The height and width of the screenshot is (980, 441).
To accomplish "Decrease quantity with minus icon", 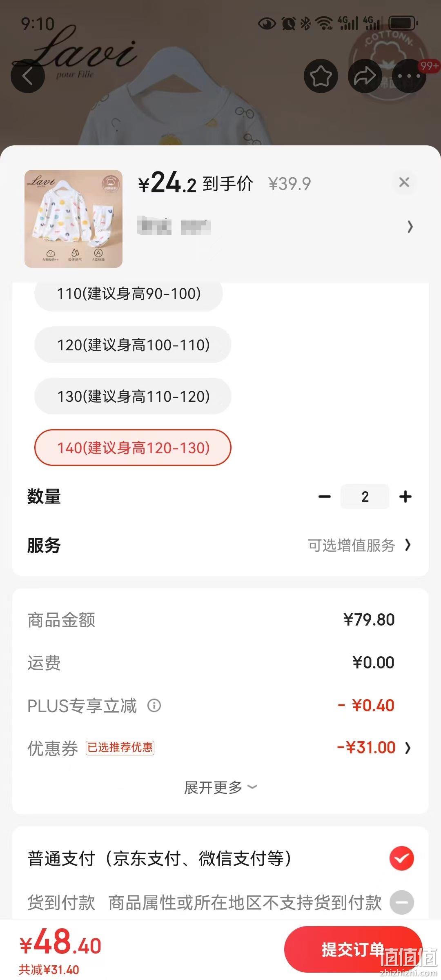I will 325,497.
